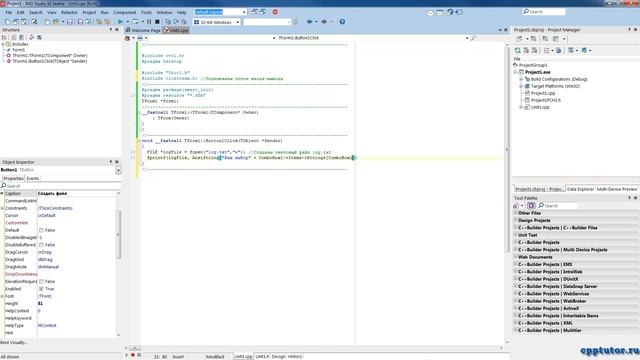Select Project1.cpp in Project Manager

[x=543, y=93]
